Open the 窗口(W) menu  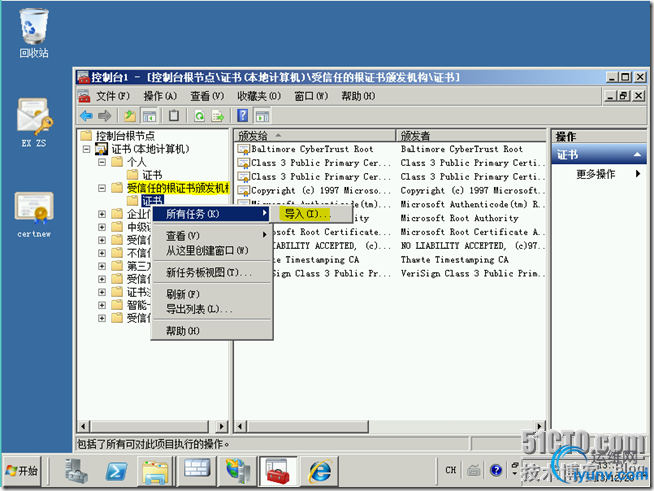click(311, 96)
